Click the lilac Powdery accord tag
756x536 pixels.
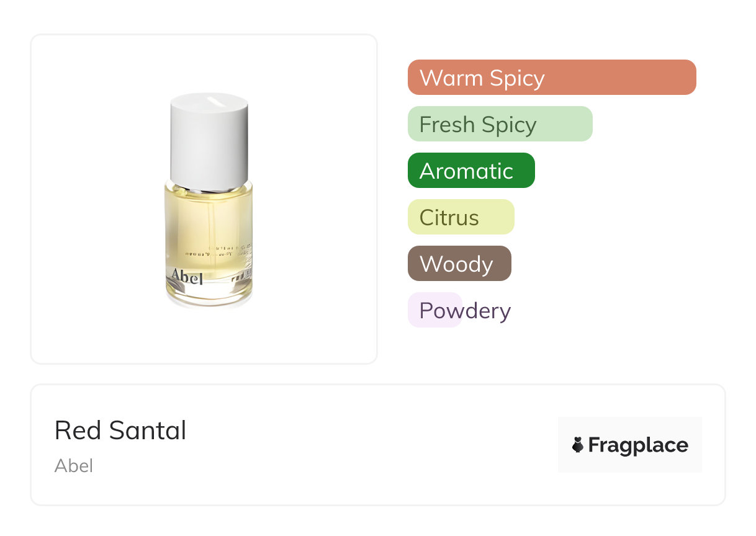pyautogui.click(x=434, y=310)
